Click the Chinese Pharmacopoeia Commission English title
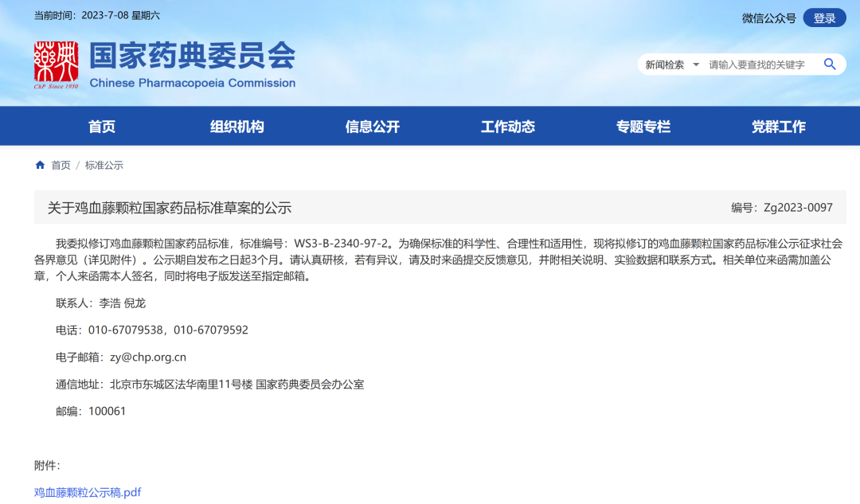This screenshot has width=860, height=504. click(193, 83)
